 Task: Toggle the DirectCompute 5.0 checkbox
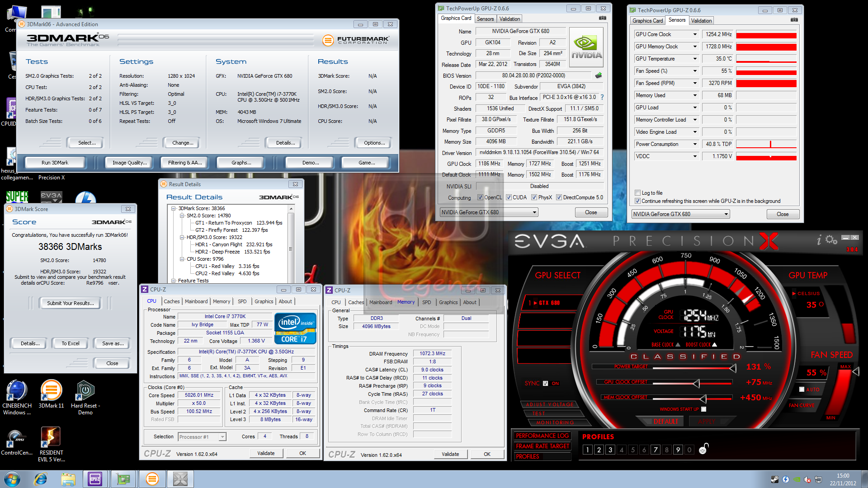(x=559, y=197)
